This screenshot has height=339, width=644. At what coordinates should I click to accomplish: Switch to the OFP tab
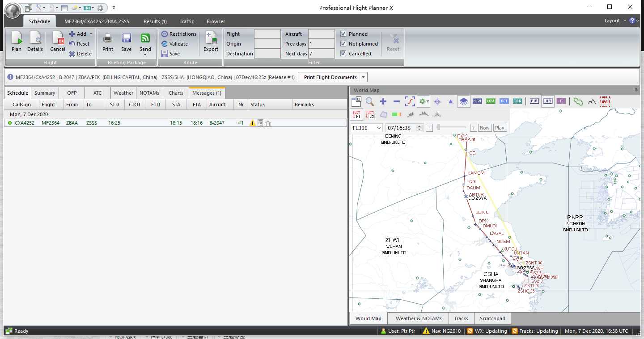[72, 93]
